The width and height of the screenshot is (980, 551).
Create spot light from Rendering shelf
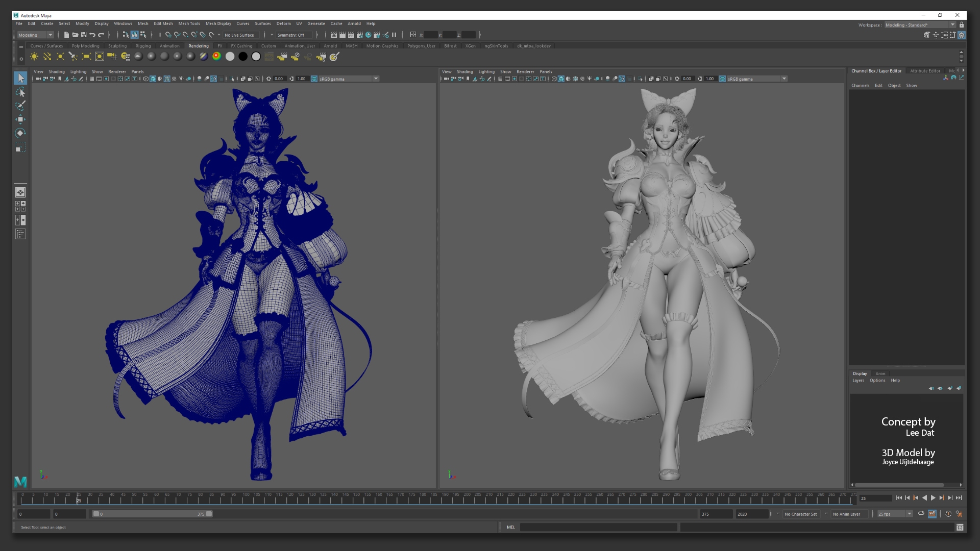73,57
